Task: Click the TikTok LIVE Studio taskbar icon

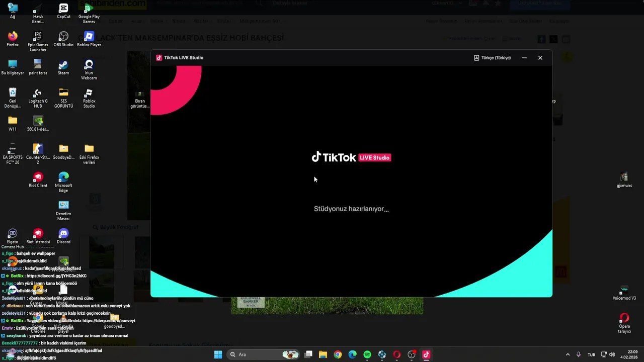Action: click(x=426, y=354)
